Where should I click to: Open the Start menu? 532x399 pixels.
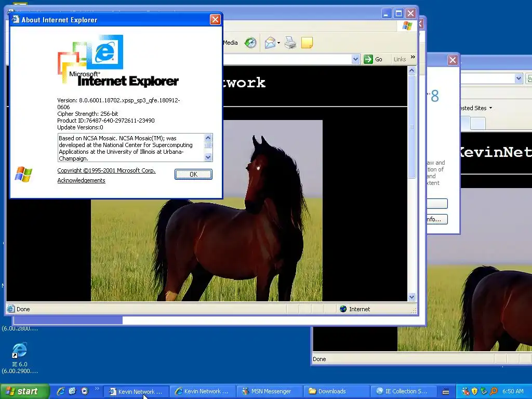tap(24, 391)
